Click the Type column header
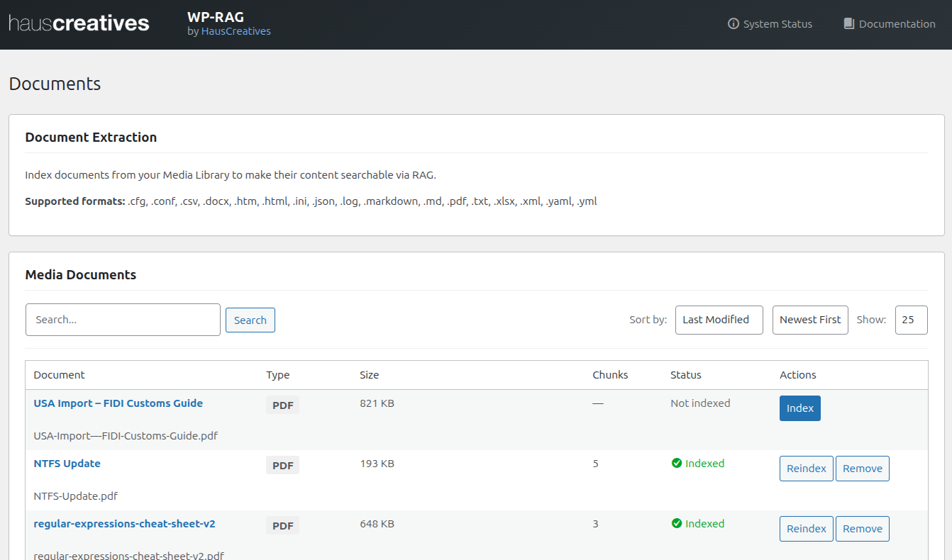The image size is (952, 560). click(278, 375)
